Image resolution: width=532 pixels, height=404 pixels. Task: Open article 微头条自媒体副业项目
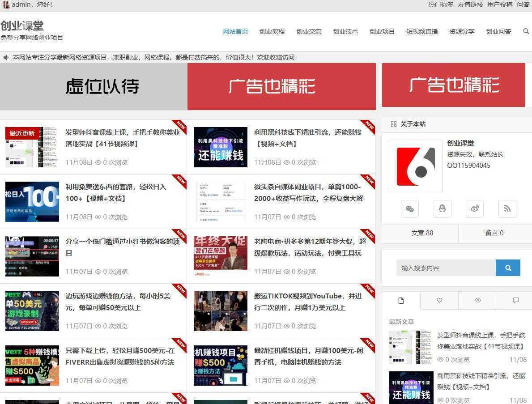pyautogui.click(x=308, y=192)
